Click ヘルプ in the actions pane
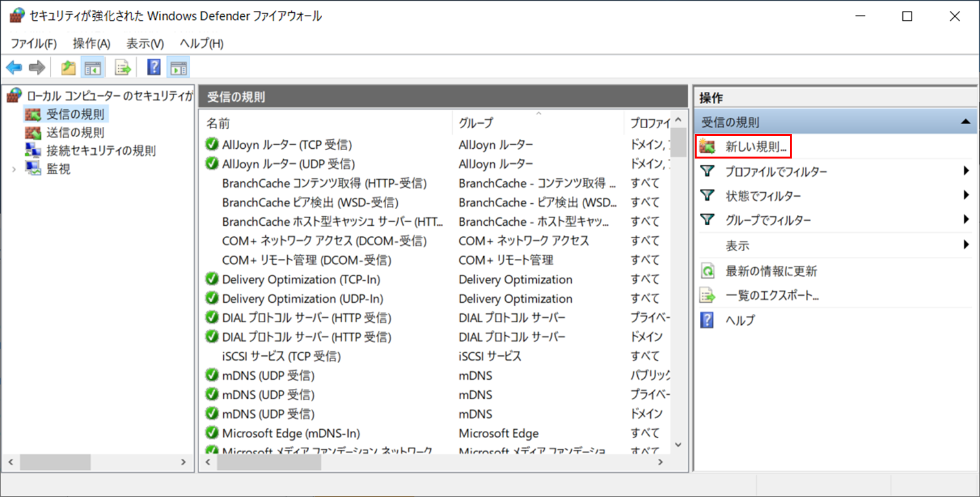 coord(740,320)
